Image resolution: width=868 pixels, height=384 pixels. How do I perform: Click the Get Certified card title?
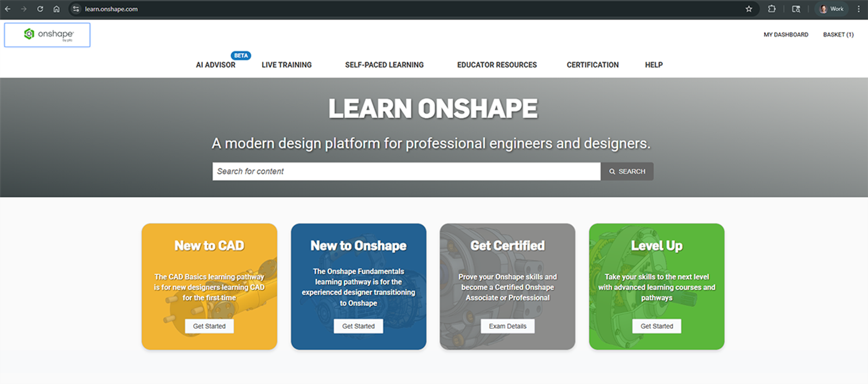click(507, 246)
